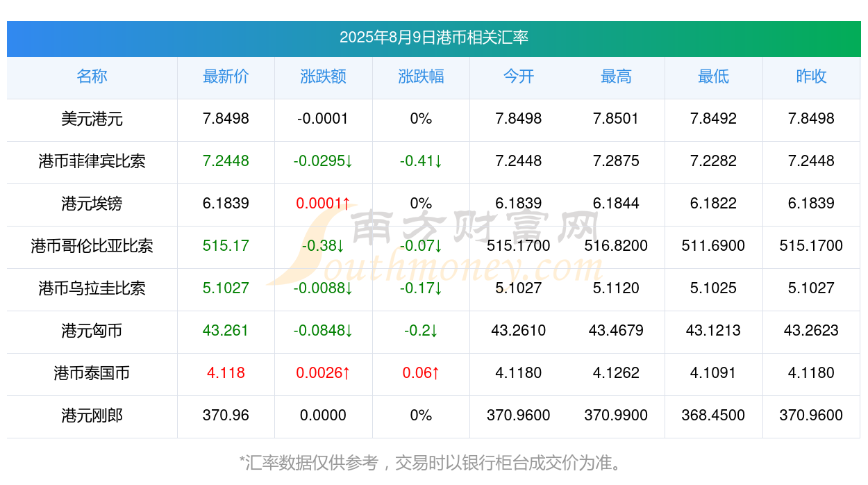
Task: Click the red change value 0.0026↑
Action: tap(323, 373)
